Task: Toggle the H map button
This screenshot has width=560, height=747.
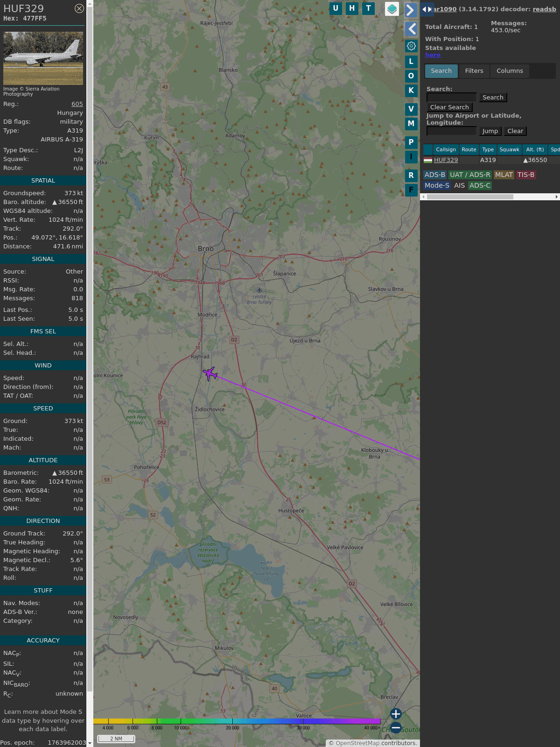Action: pos(352,8)
